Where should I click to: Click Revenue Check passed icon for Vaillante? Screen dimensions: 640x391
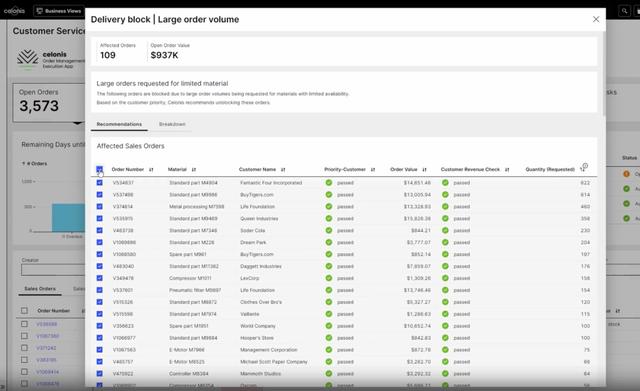(445, 314)
